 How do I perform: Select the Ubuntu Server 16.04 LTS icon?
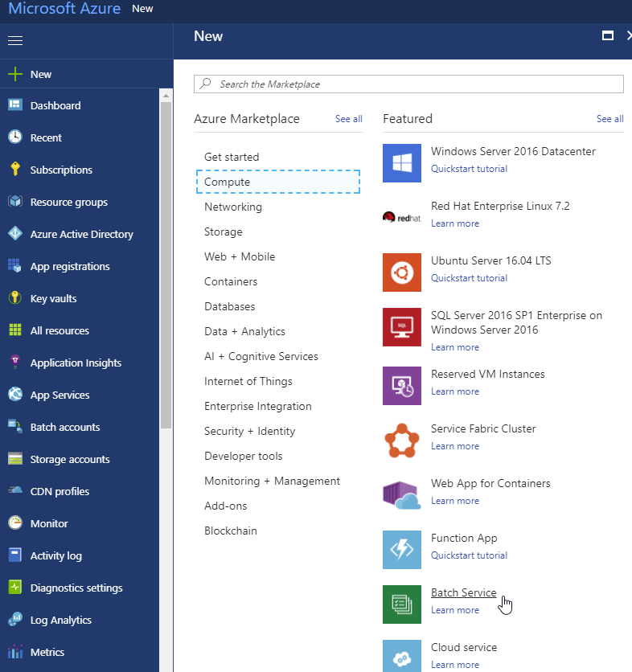tap(402, 272)
